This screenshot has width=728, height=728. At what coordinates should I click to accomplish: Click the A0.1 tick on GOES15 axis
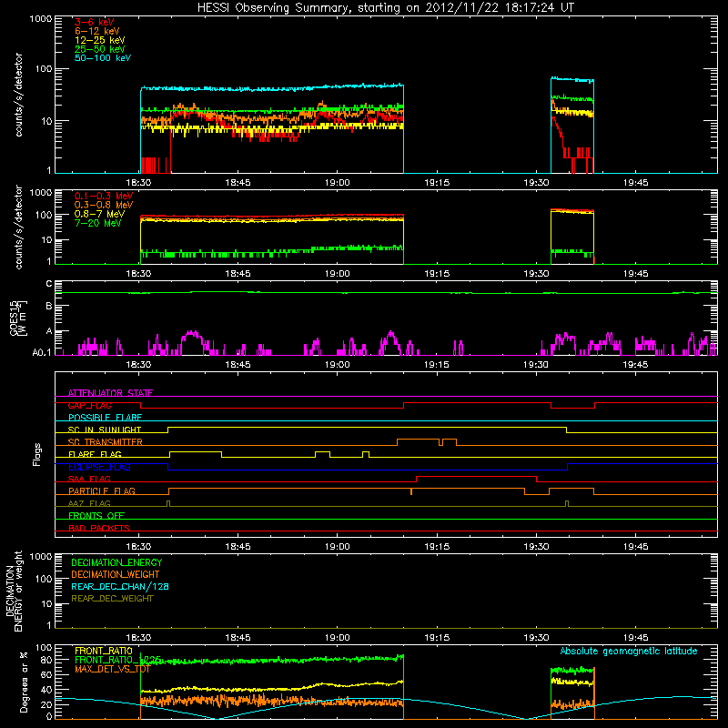coord(42,353)
